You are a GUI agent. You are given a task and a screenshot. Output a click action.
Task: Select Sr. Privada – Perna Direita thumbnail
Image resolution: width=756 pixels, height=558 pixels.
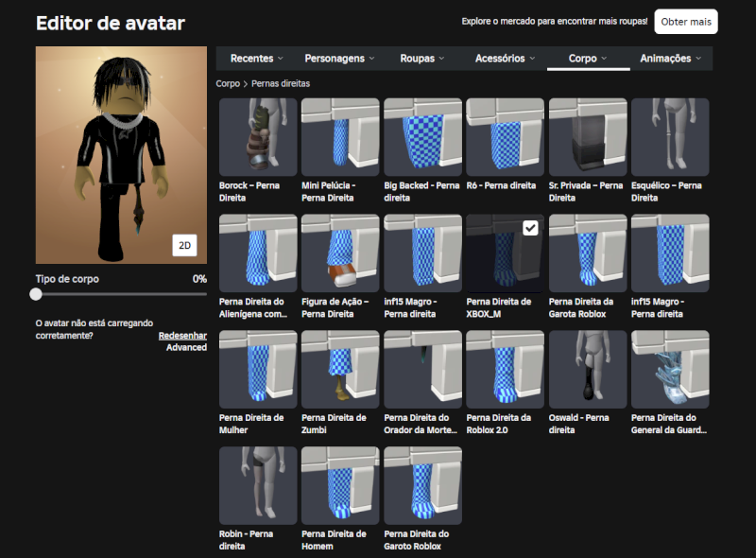click(588, 137)
